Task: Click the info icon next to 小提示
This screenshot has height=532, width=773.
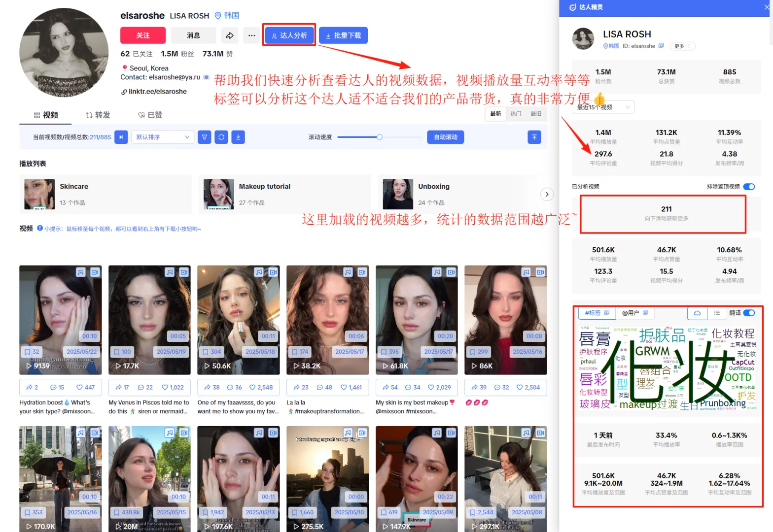Action: (x=40, y=228)
